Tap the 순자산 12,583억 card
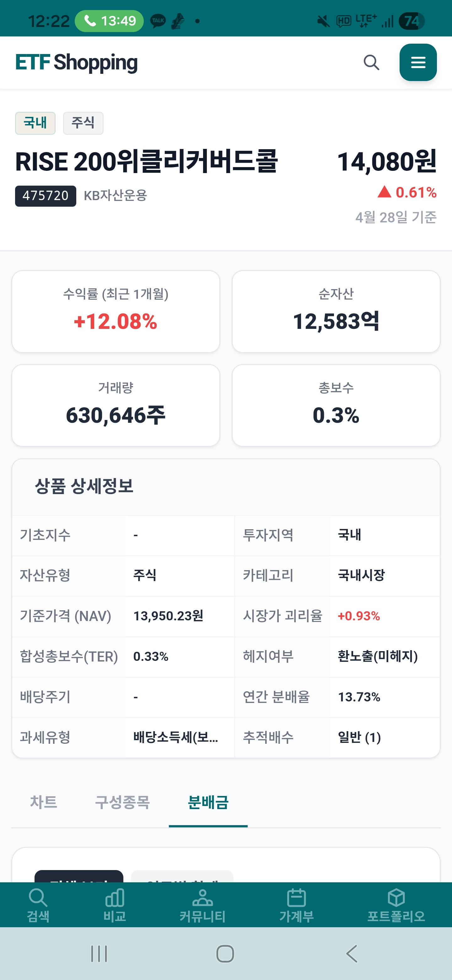The height and width of the screenshot is (980, 452). [x=336, y=312]
